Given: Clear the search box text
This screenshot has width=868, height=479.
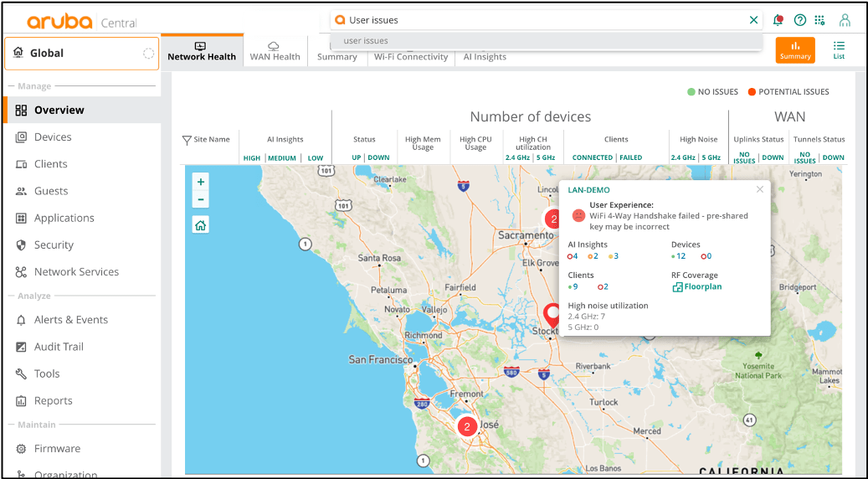Looking at the screenshot, I should click(x=753, y=20).
